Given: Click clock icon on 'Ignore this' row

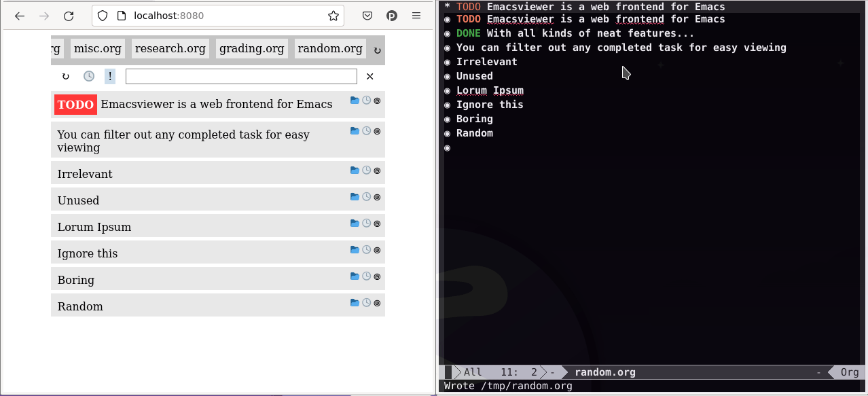Looking at the screenshot, I should tap(366, 250).
